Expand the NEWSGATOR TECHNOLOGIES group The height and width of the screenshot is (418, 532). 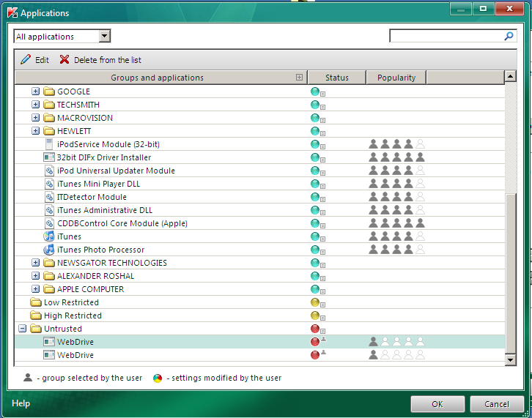[36, 263]
